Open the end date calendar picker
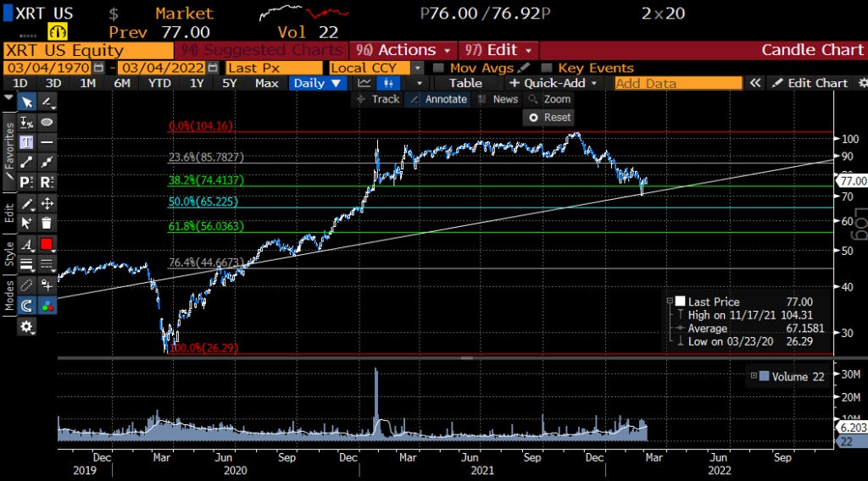Viewport: 868px width, 481px height. [x=213, y=68]
